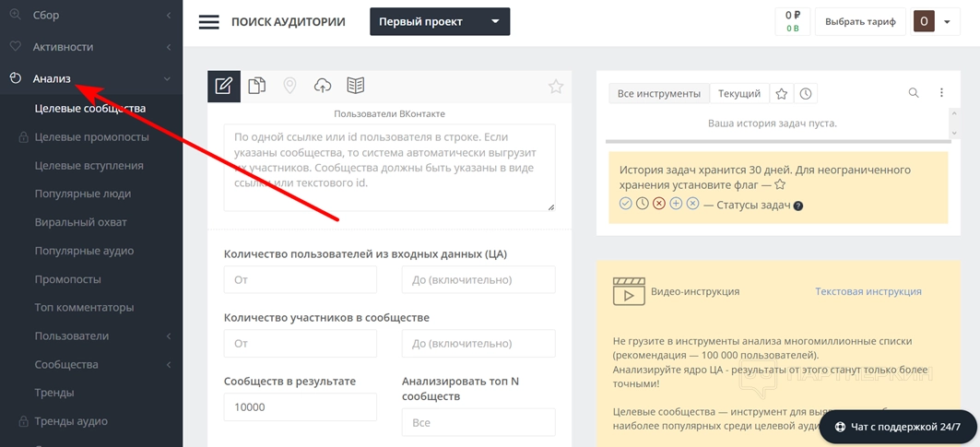The image size is (980, 447).
Task: Click the Сообществ в результате field 10000
Action: tap(300, 407)
